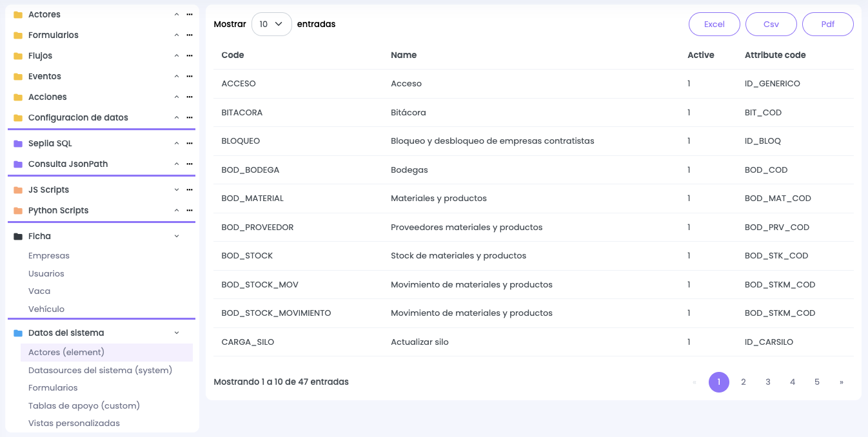Click the Eventos folder icon
The image size is (868, 437).
pyautogui.click(x=18, y=76)
